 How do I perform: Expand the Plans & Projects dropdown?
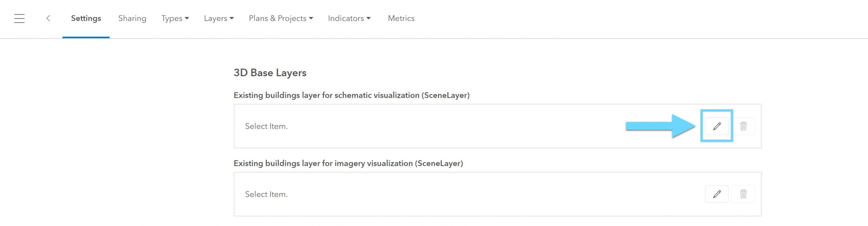pos(281,19)
